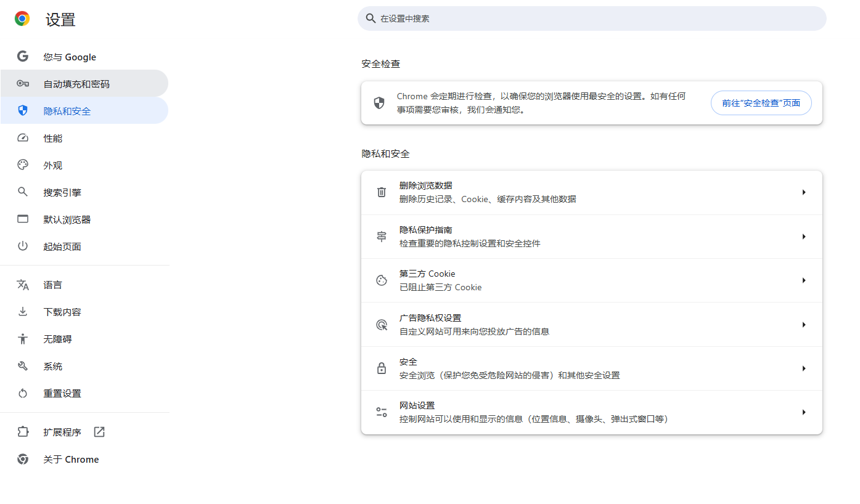Click the shield icon for 隐私和安全

[23, 111]
